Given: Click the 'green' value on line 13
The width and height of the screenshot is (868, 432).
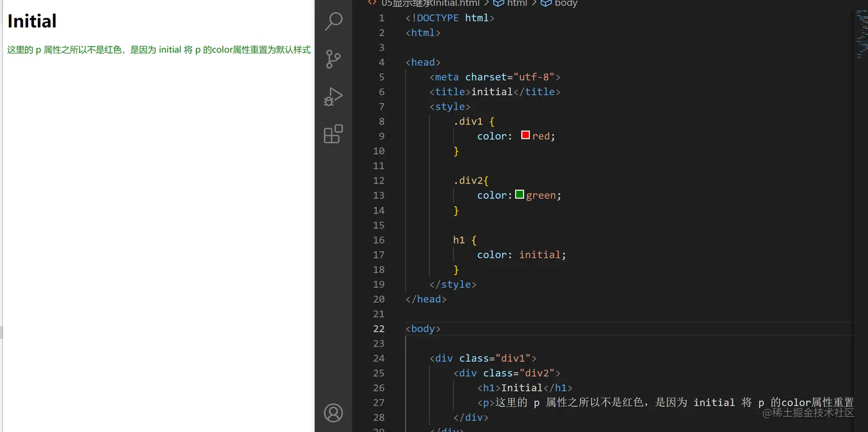Looking at the screenshot, I should coord(541,195).
